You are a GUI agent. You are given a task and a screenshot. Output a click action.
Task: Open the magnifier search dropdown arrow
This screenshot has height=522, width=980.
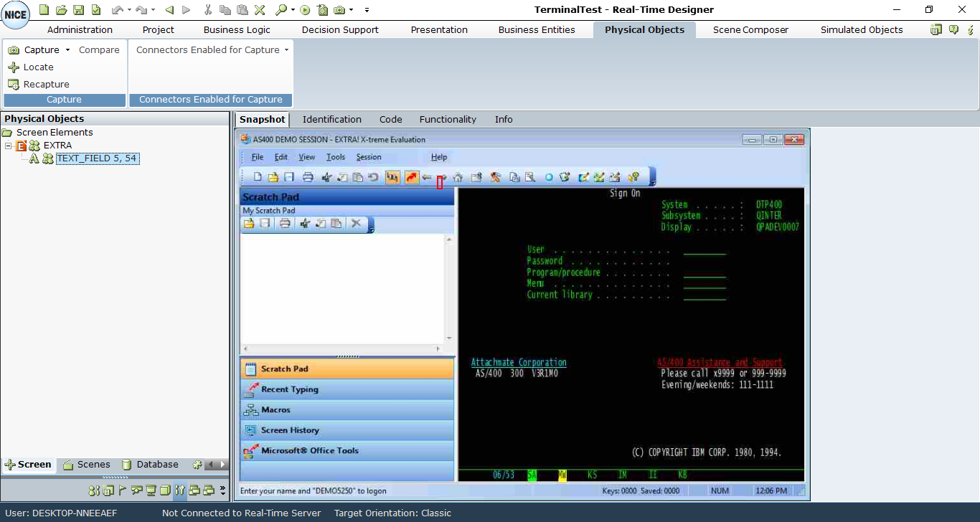(x=293, y=10)
